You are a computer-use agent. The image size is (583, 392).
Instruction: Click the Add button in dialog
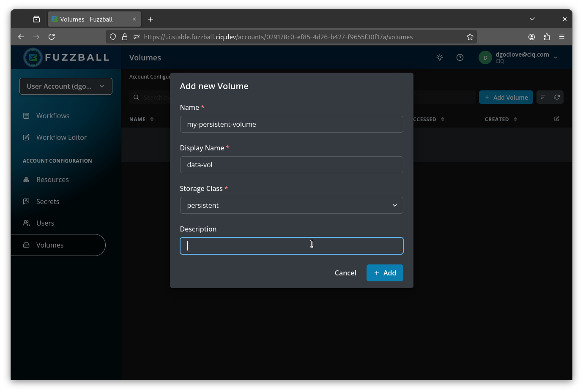point(385,273)
